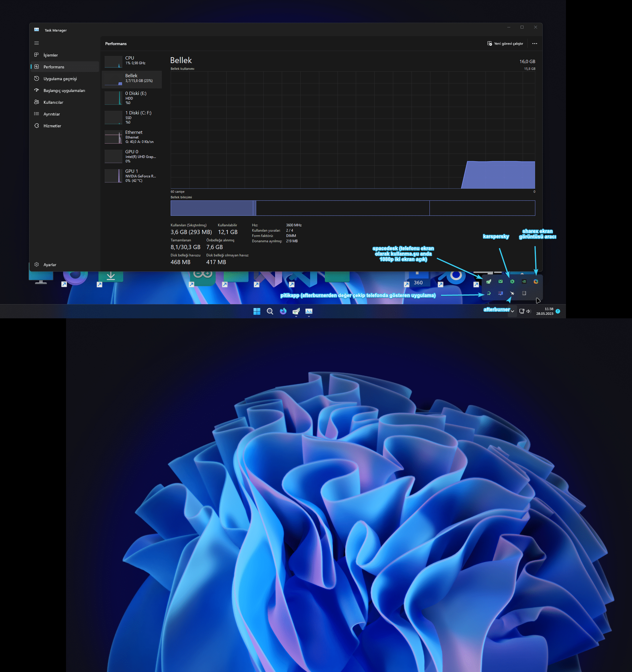Select the Ethernet performance item
The image size is (632, 672).
tap(132, 137)
